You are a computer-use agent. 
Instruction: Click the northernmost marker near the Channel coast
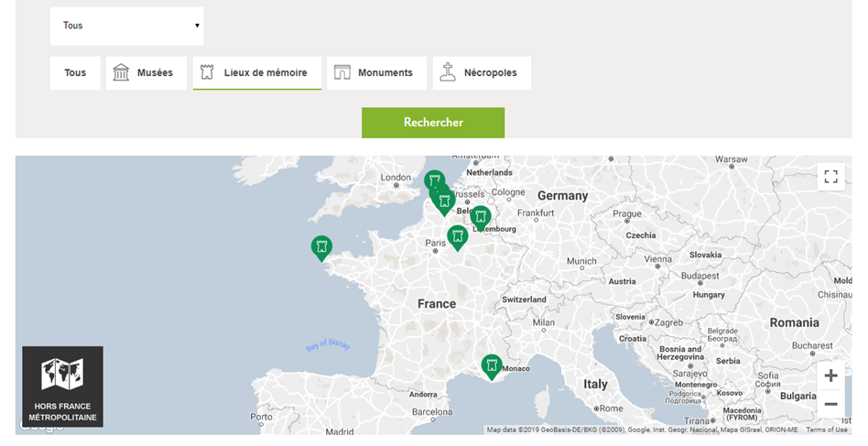click(435, 179)
